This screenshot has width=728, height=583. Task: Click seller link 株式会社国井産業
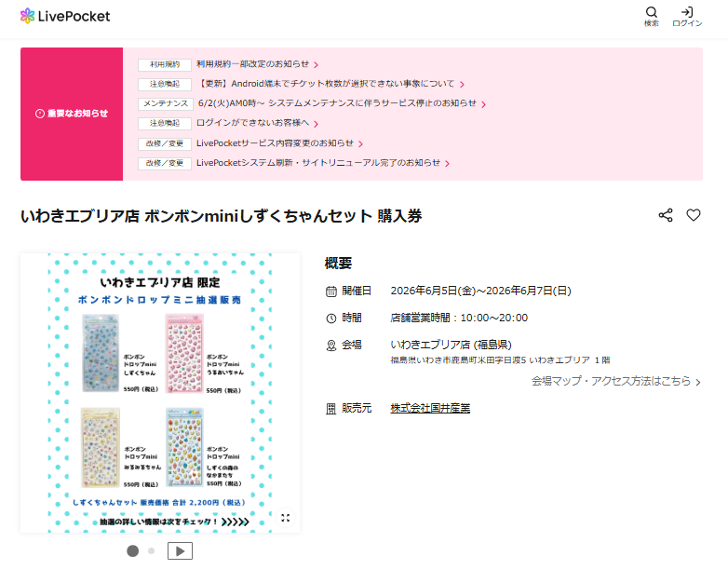[430, 408]
